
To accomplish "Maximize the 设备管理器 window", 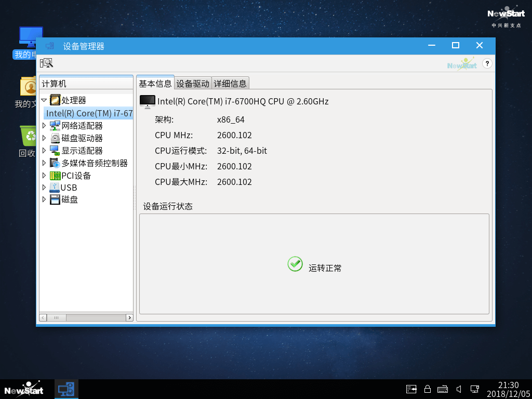I will coord(456,46).
